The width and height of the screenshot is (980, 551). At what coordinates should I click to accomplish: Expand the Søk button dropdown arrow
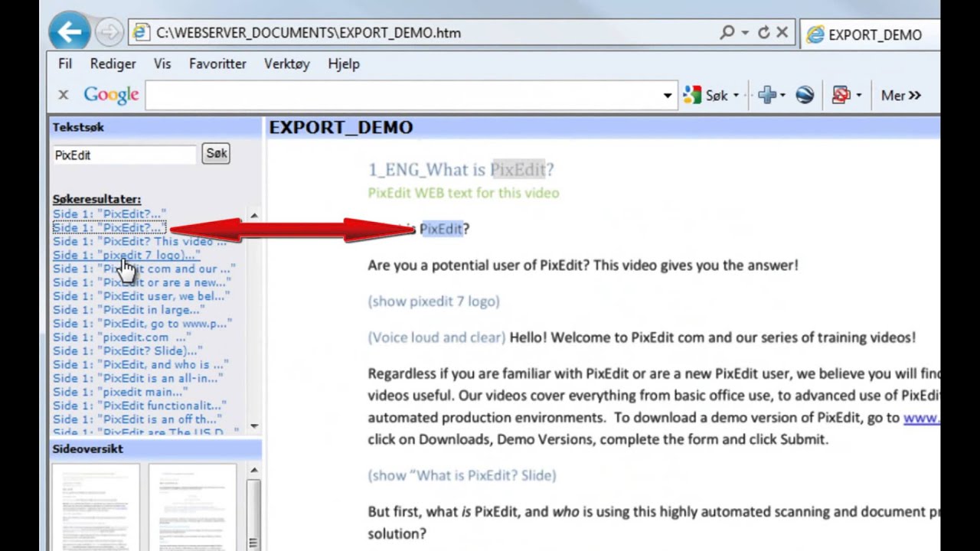(x=736, y=96)
